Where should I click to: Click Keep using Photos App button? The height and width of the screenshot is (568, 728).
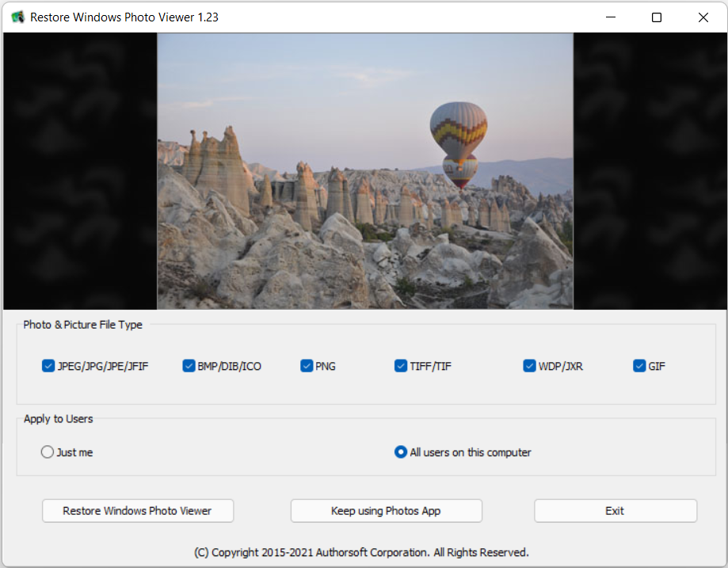point(387,511)
